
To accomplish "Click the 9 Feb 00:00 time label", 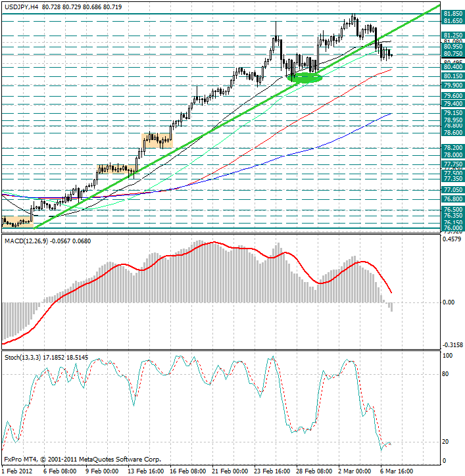I will point(103,471).
